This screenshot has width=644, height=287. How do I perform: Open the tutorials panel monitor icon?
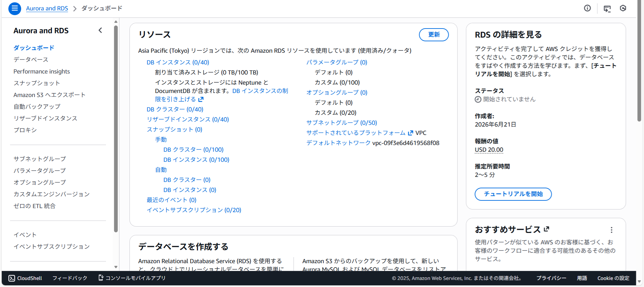[607, 9]
